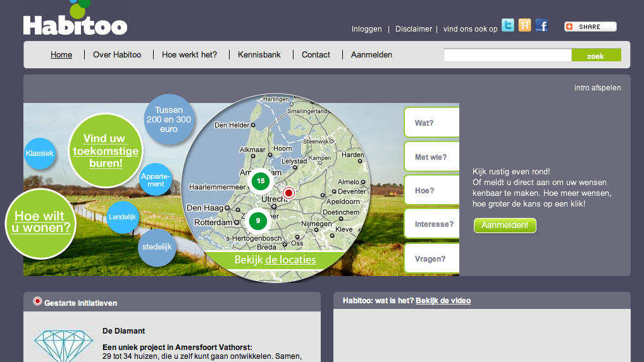Open the Disclaimer link
The width and height of the screenshot is (644, 362).
(414, 29)
